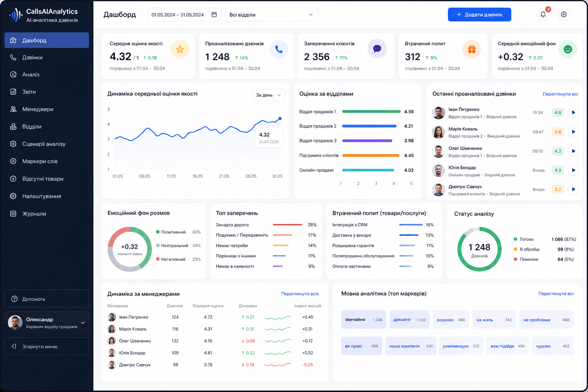Click the chat bubble icon on objections card
This screenshot has width=588, height=392.
(377, 49)
